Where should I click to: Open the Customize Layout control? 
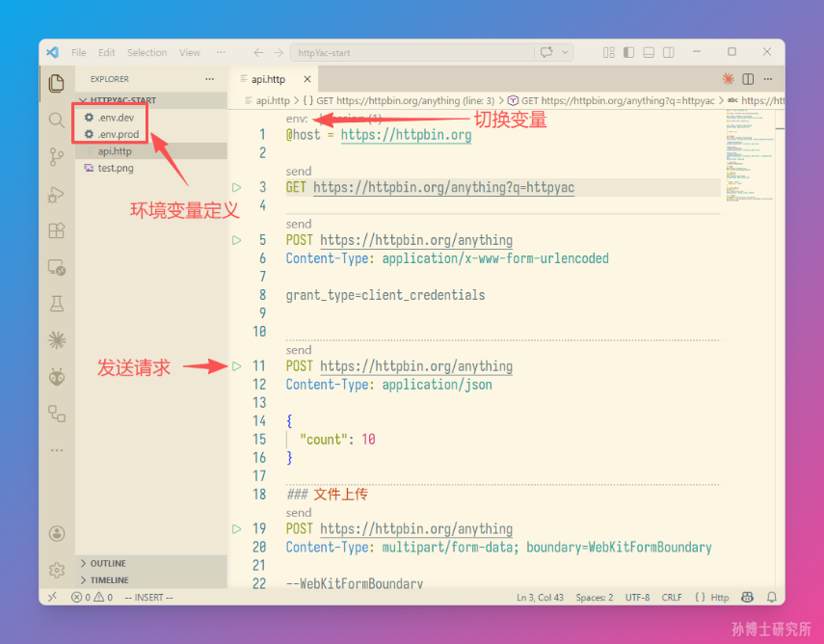point(608,53)
